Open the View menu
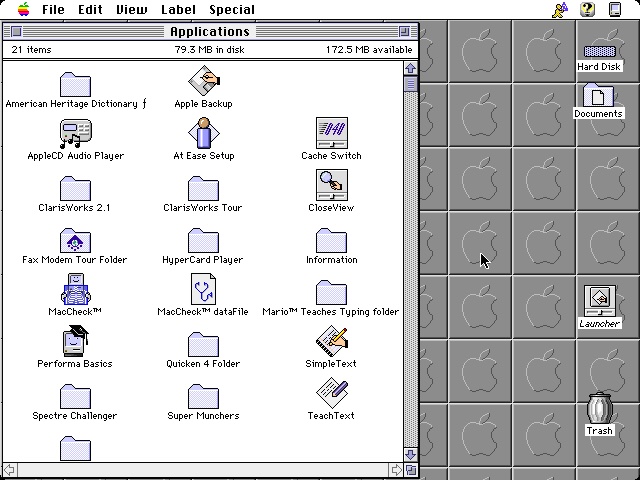This screenshot has width=640, height=480. coord(131,9)
